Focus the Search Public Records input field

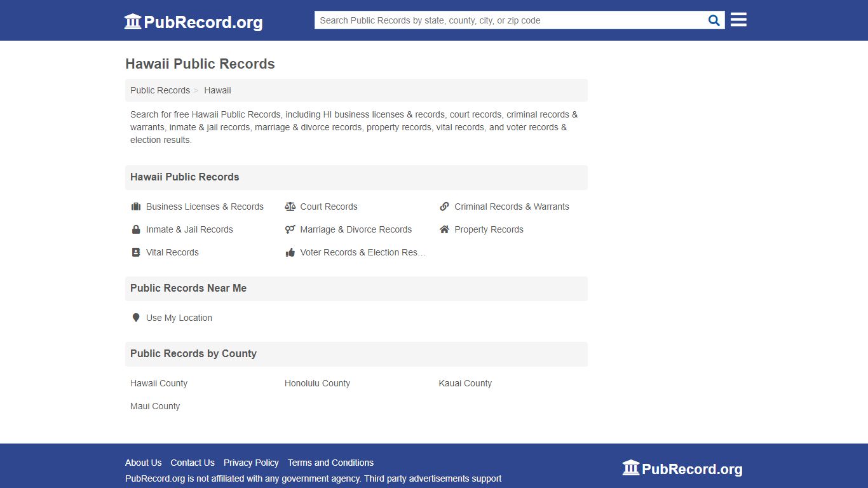(510, 20)
